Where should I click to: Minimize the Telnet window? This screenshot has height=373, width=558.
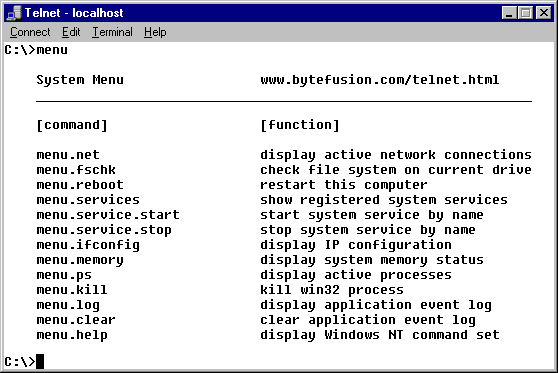click(x=509, y=13)
